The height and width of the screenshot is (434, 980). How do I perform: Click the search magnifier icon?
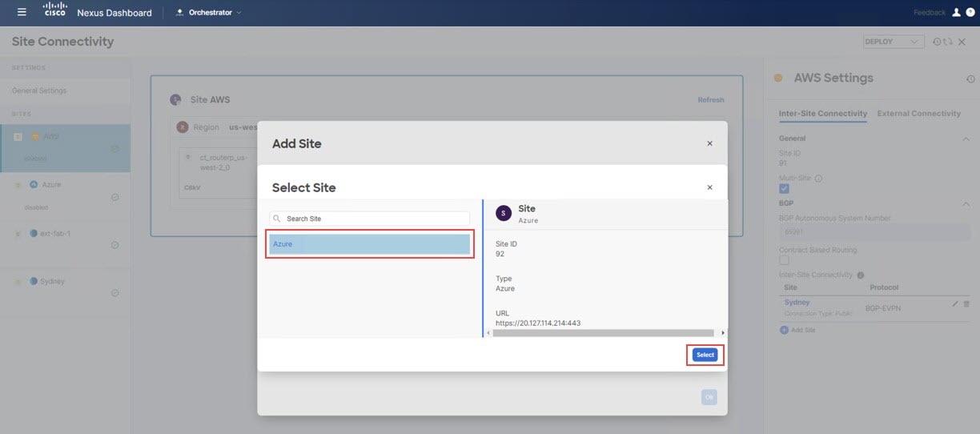click(278, 219)
